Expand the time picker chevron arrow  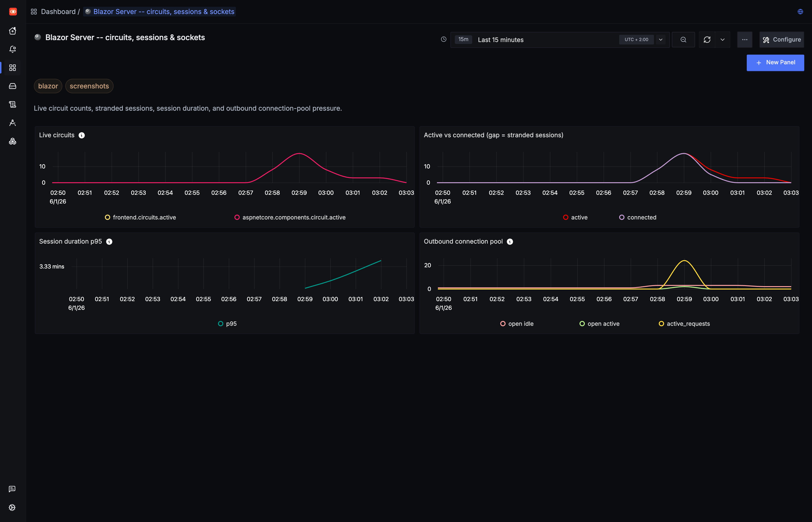(x=660, y=40)
